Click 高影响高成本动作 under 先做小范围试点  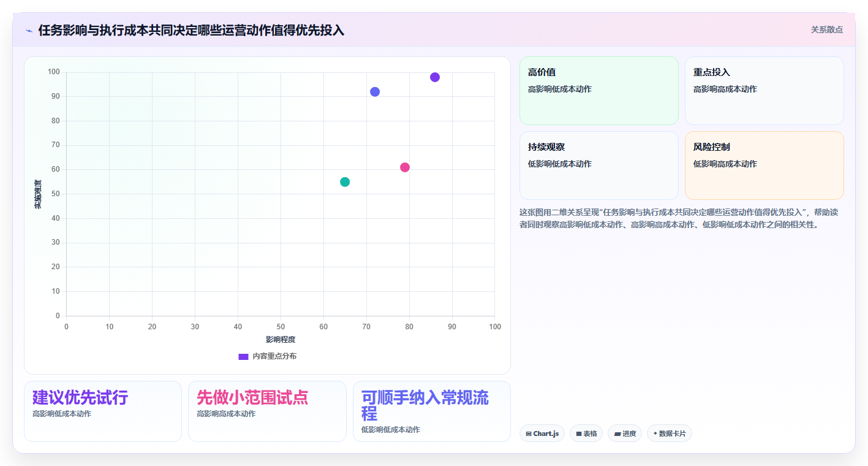pyautogui.click(x=226, y=414)
